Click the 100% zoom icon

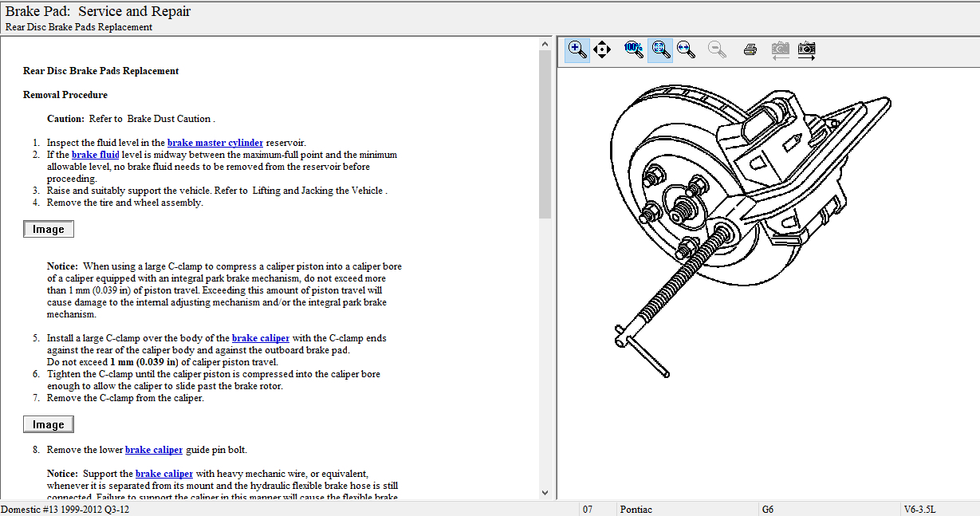click(x=634, y=50)
